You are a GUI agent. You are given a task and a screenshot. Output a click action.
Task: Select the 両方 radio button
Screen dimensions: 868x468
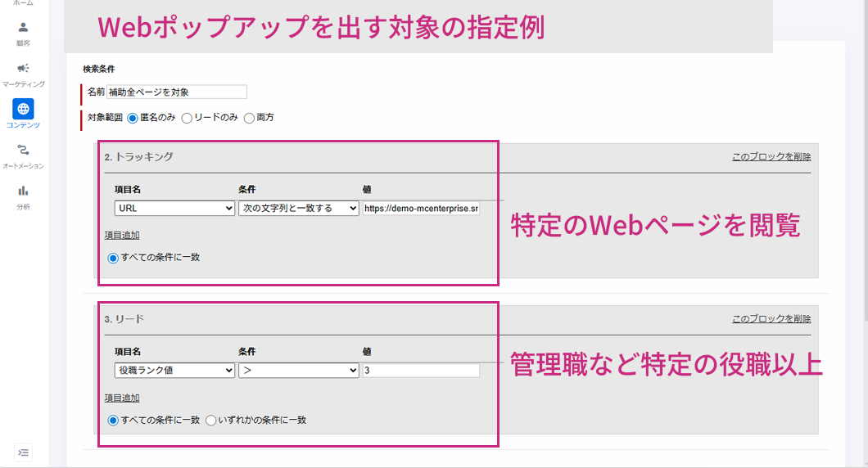tap(249, 118)
